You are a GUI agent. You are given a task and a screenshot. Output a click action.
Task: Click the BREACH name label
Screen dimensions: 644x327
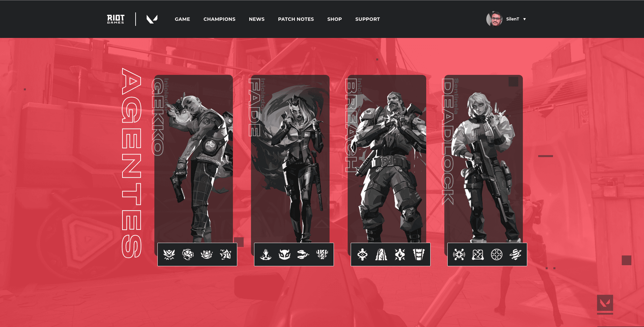pyautogui.click(x=351, y=126)
